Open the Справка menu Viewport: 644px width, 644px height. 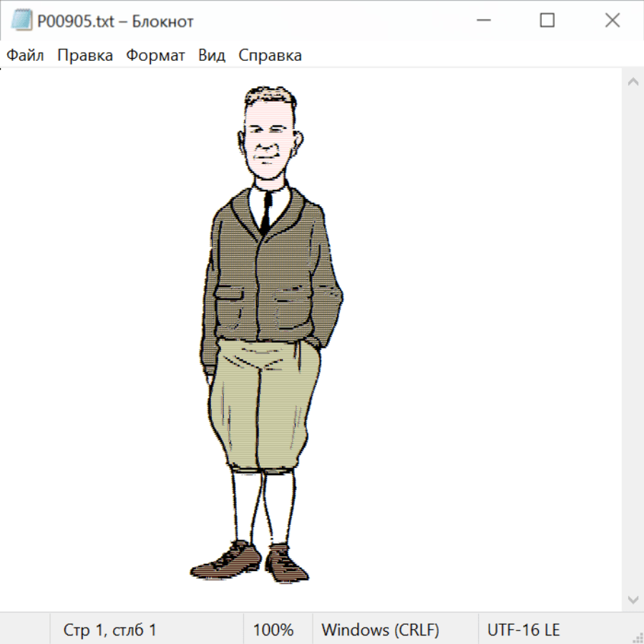270,55
